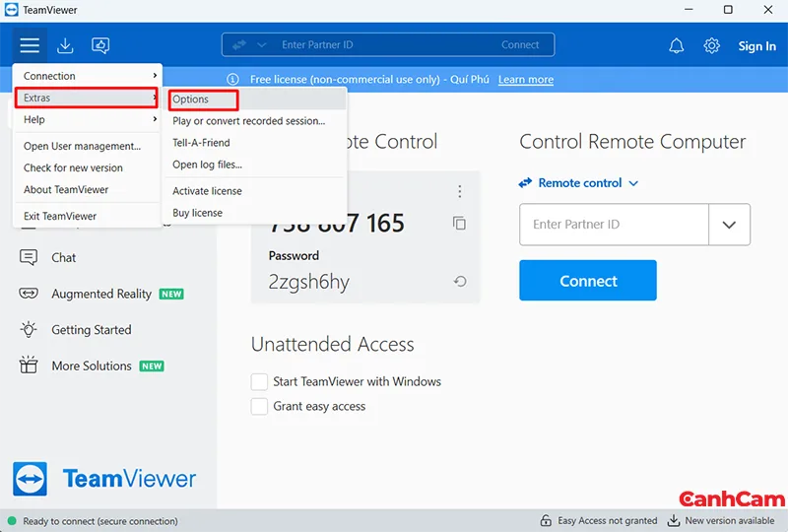Click the Augmented Reality headset icon
Screen dimensions: 788x532
pyautogui.click(x=29, y=294)
